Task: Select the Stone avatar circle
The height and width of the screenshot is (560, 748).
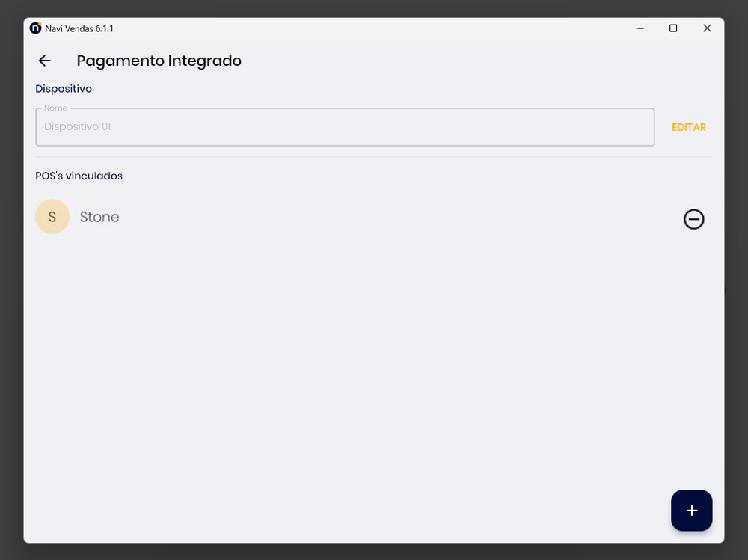Action: coord(52,217)
